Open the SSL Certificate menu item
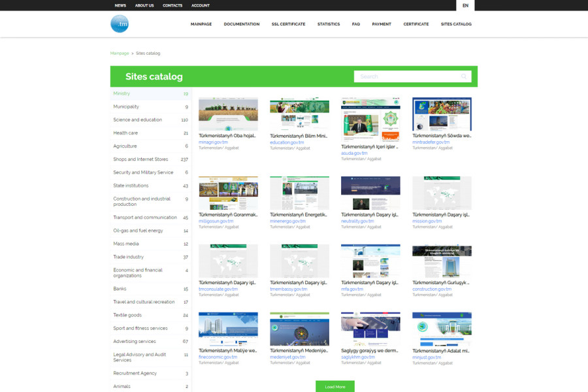 [x=288, y=24]
